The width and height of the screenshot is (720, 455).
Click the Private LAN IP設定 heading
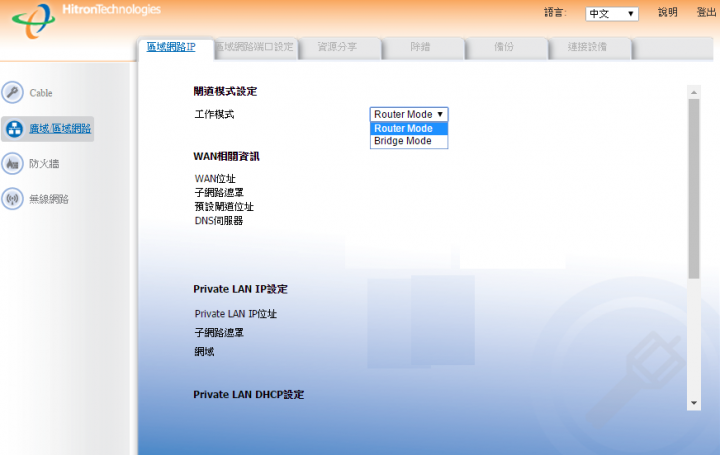click(240, 289)
